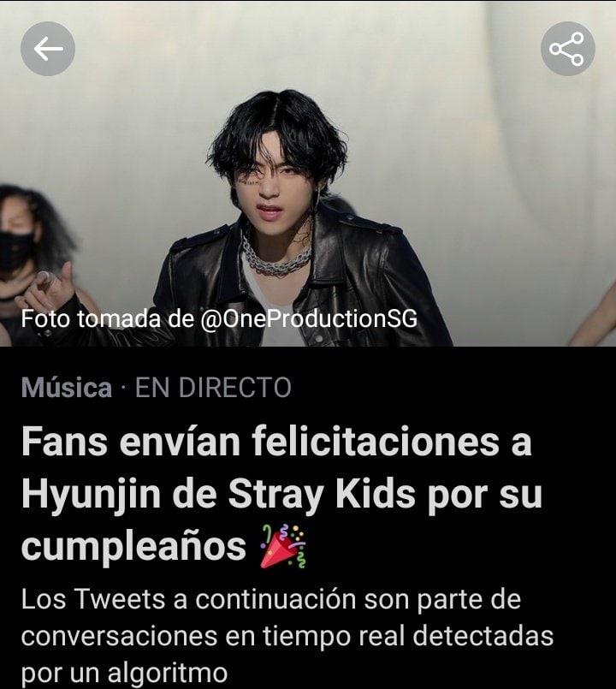Viewport: 616px width, 689px height.
Task: Click the party popper emoji
Action: 282,546
